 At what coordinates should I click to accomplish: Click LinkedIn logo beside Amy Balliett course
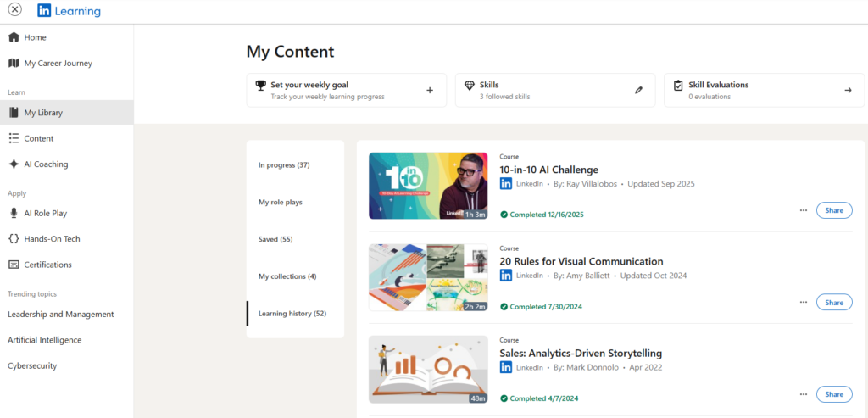[505, 276]
